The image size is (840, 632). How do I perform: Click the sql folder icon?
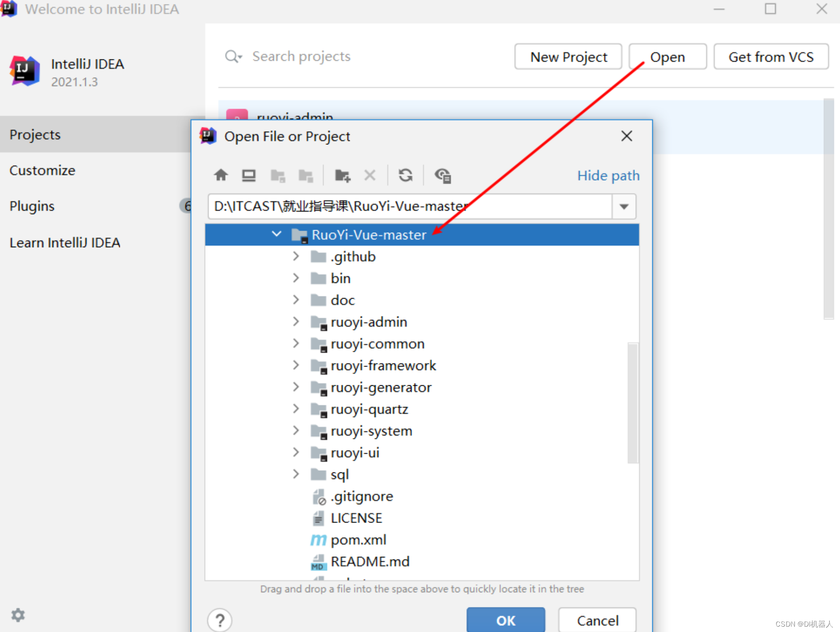click(x=318, y=474)
